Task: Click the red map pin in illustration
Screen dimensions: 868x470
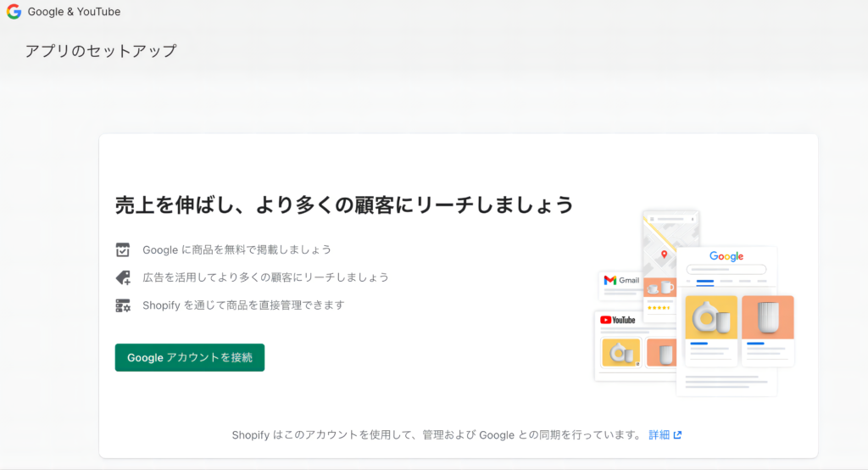Action: point(665,255)
